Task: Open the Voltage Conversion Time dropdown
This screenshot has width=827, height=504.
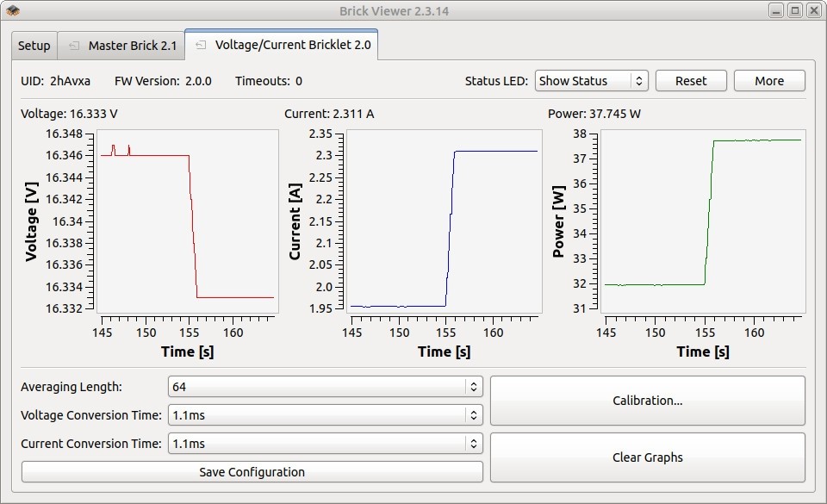Action: tap(326, 415)
